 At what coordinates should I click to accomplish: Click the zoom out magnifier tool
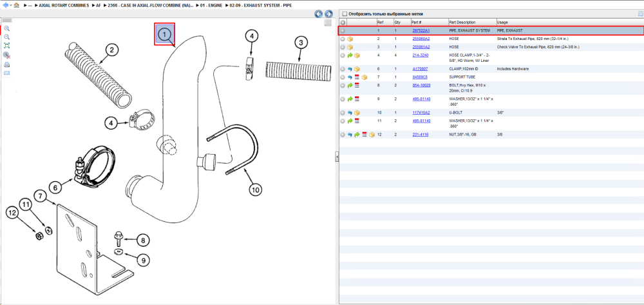6,37
